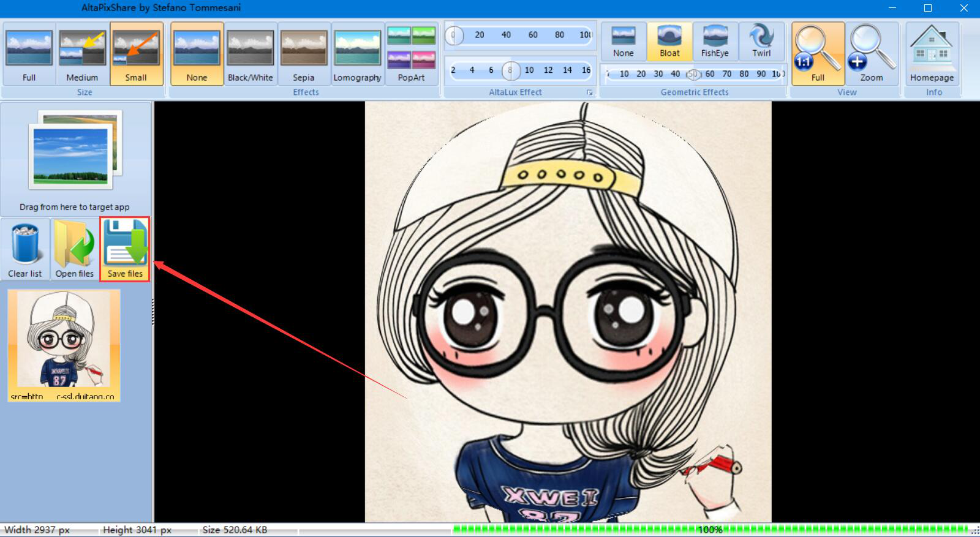Close the AltaPixShare window
980x537 pixels.
(963, 8)
